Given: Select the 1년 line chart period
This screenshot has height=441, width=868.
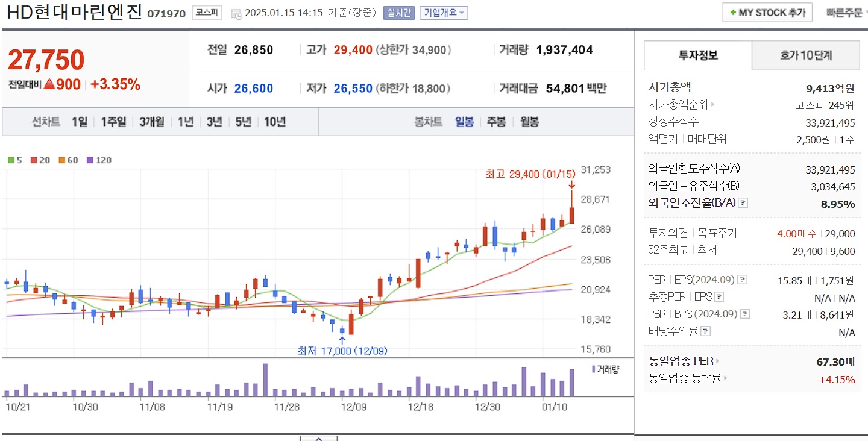Looking at the screenshot, I should pyautogui.click(x=186, y=122).
